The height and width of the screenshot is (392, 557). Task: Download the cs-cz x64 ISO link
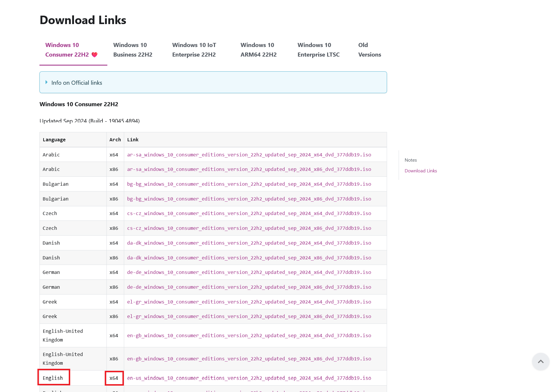pyautogui.click(x=249, y=213)
